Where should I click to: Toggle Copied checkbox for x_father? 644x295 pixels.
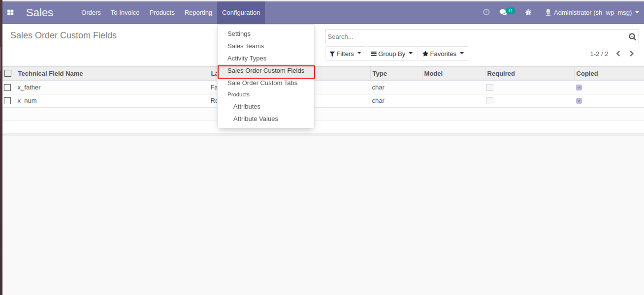point(579,87)
